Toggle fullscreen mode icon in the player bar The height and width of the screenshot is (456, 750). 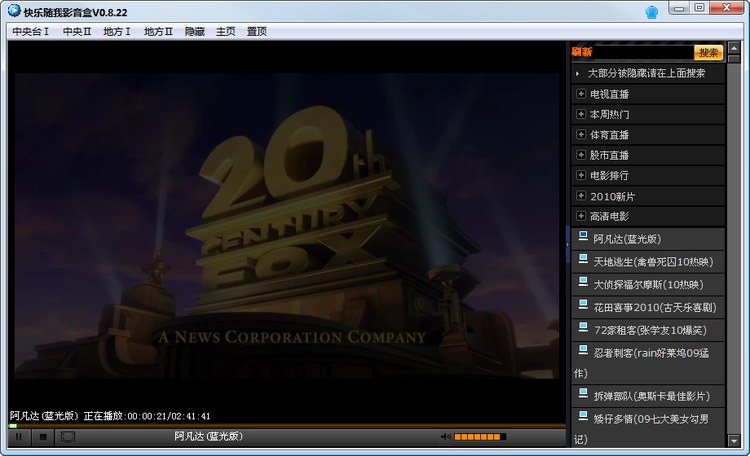68,436
